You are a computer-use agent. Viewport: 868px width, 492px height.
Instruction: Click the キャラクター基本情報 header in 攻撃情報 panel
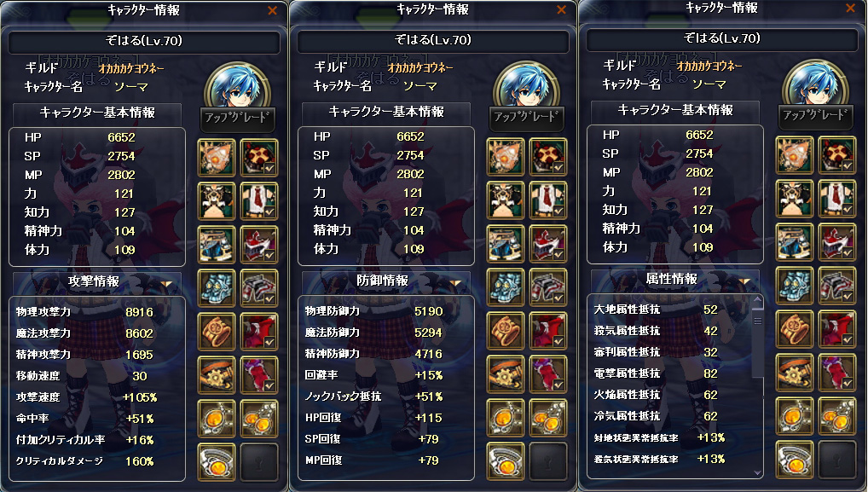coord(97,113)
